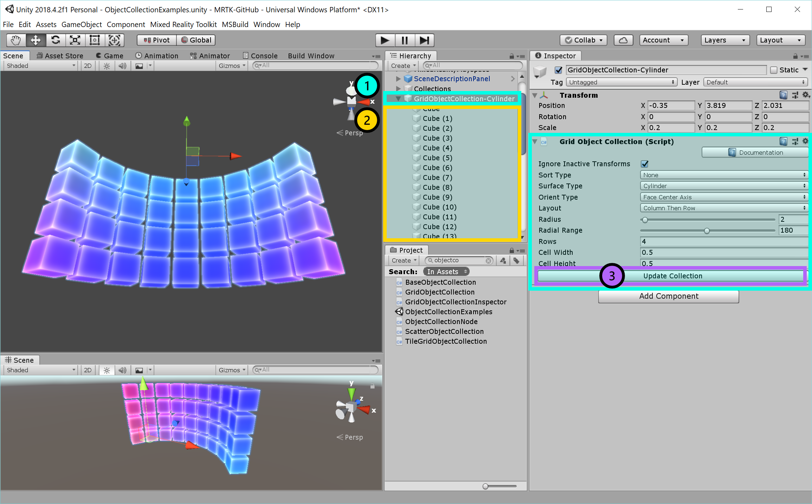Viewport: 812px width, 504px height.
Task: Toggle Ignore Inactive Transforms checkbox
Action: click(644, 164)
